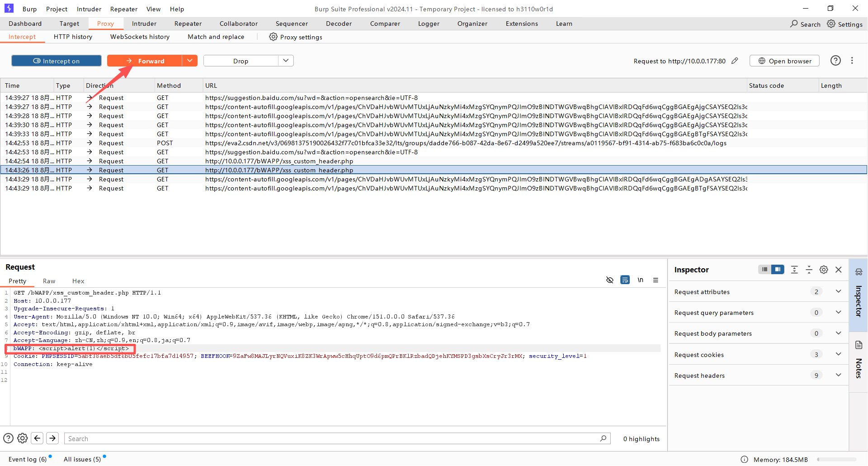The height and width of the screenshot is (466, 868).
Task: Sort by the Status code column header
Action: tap(783, 86)
